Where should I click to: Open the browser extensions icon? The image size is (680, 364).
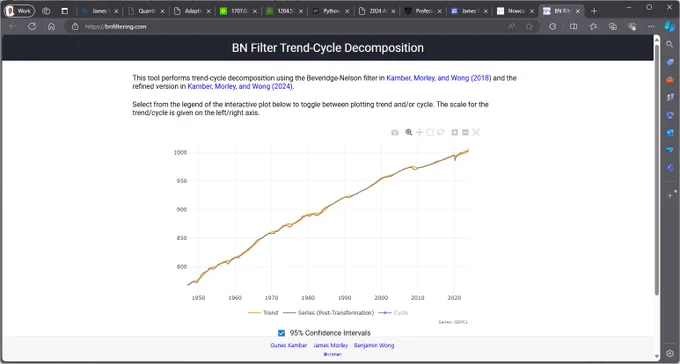pyautogui.click(x=552, y=26)
